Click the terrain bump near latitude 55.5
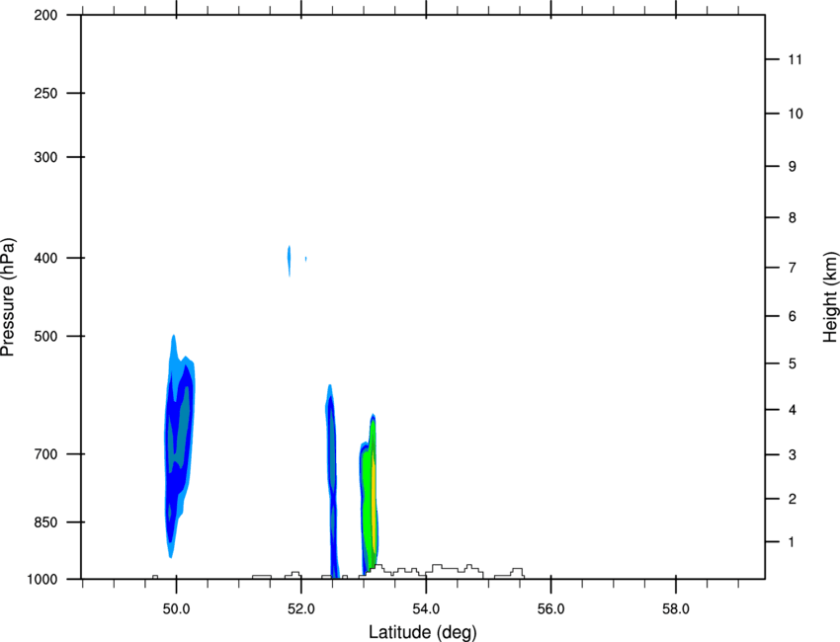 point(517,571)
